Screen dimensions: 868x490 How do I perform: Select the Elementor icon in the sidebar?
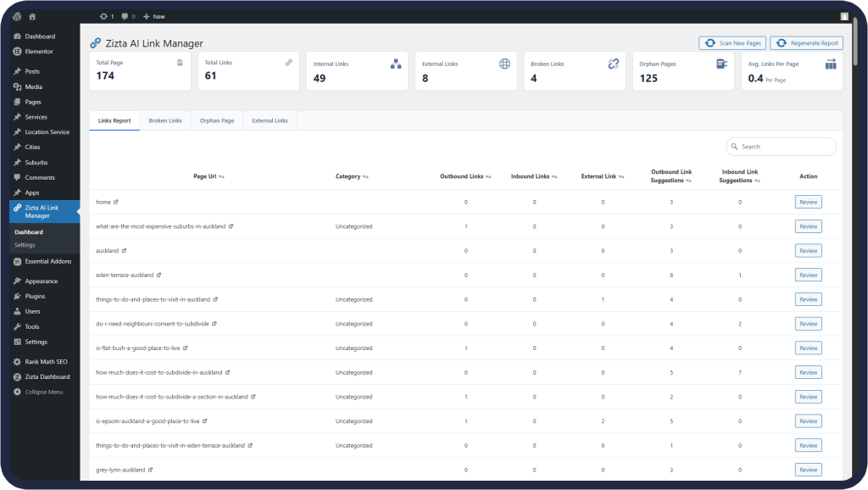[19, 51]
